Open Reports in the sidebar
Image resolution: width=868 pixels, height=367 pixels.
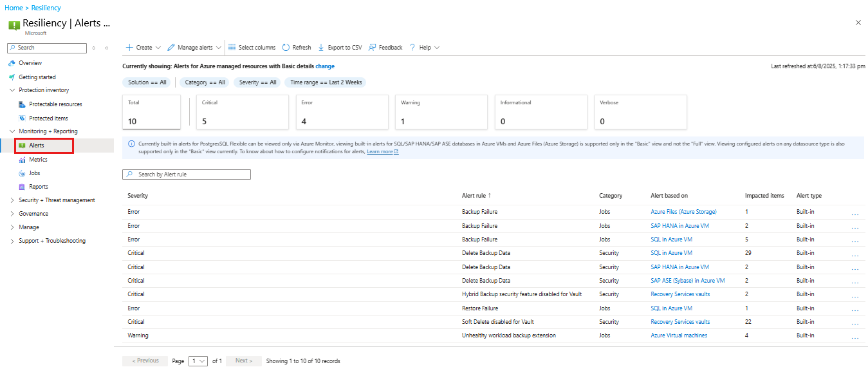pyautogui.click(x=38, y=187)
